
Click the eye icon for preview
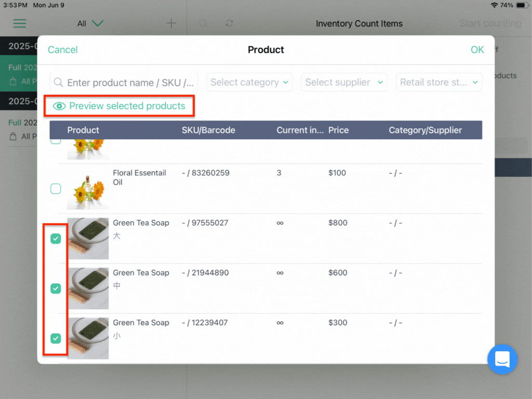(59, 106)
